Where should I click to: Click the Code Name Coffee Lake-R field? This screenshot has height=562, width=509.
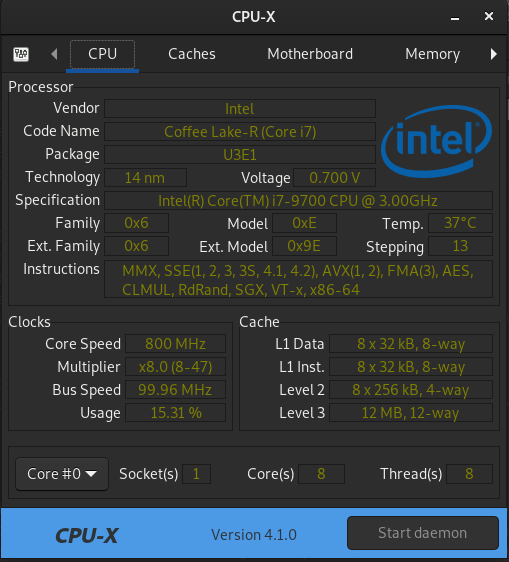(240, 132)
